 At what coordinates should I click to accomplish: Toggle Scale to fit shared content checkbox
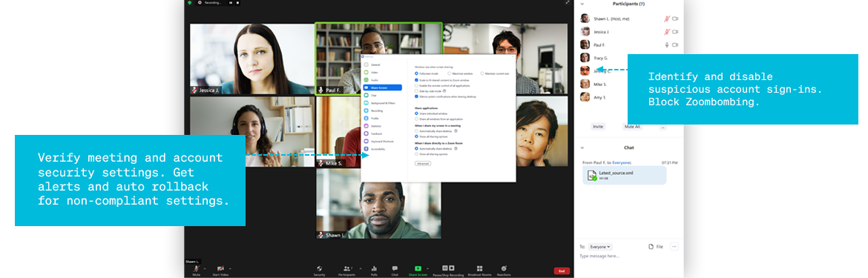(x=417, y=80)
